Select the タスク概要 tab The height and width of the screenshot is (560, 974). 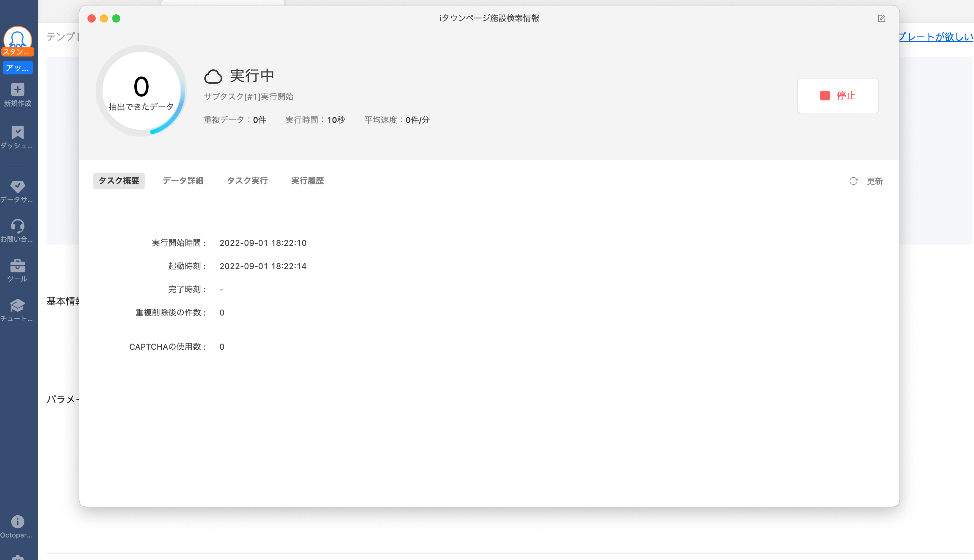click(x=119, y=181)
